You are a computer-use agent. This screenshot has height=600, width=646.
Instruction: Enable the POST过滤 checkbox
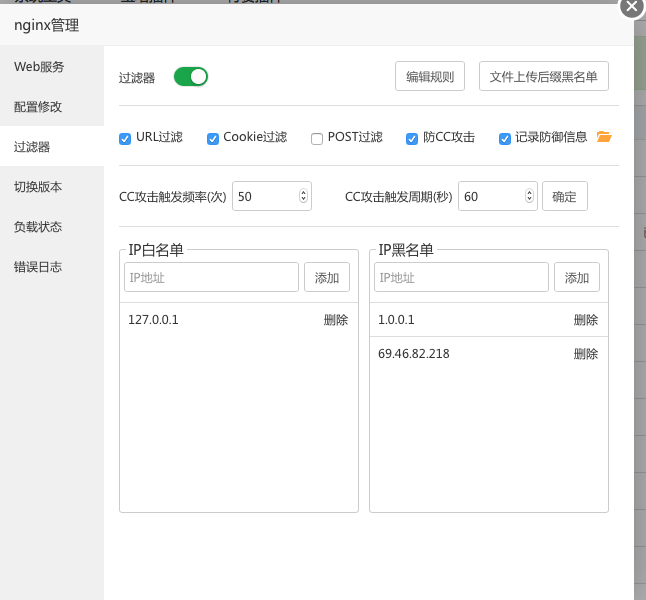click(317, 139)
